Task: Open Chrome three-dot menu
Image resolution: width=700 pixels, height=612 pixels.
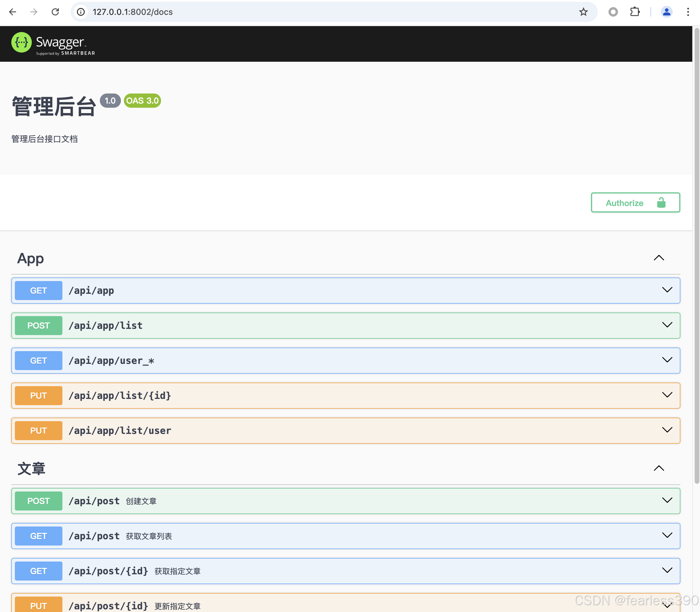Action: click(688, 12)
